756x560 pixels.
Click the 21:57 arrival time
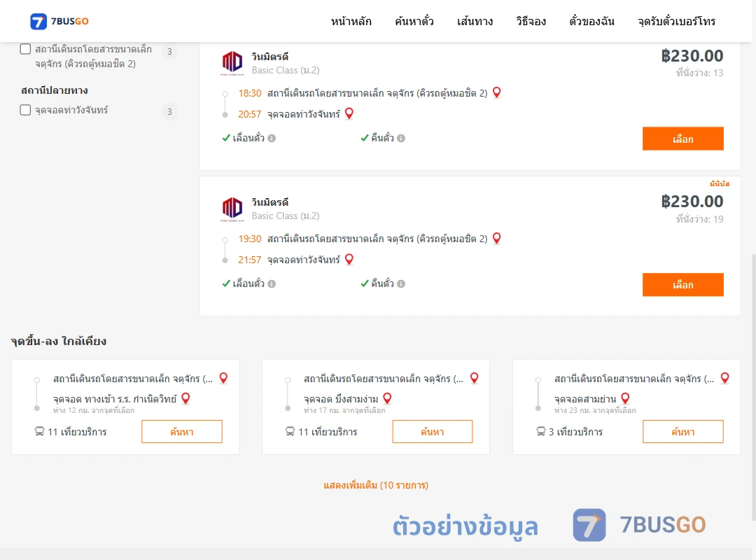coord(250,260)
